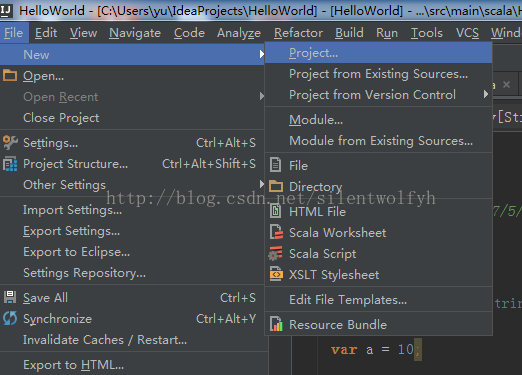Create a new HTML File
This screenshot has width=522, height=375.
point(379,211)
